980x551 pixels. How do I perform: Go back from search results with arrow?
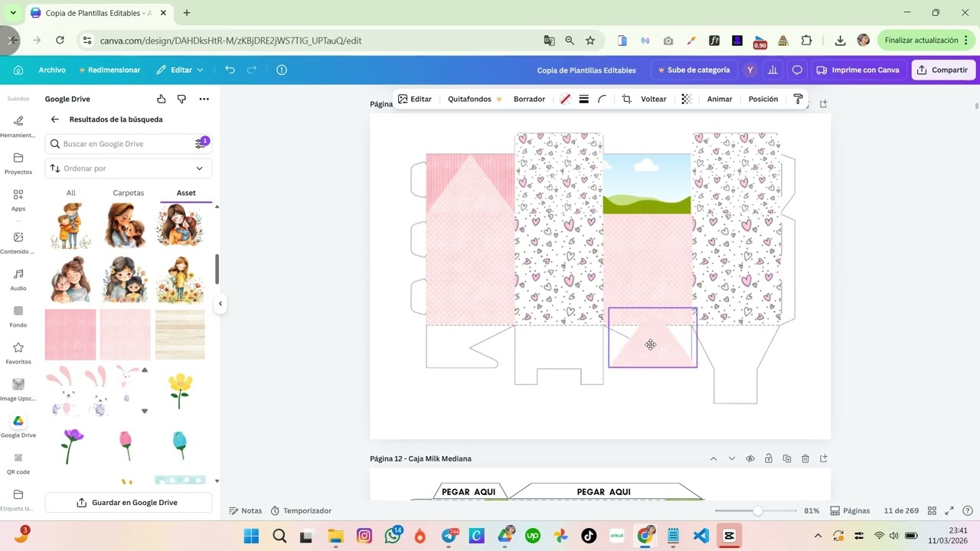click(54, 119)
